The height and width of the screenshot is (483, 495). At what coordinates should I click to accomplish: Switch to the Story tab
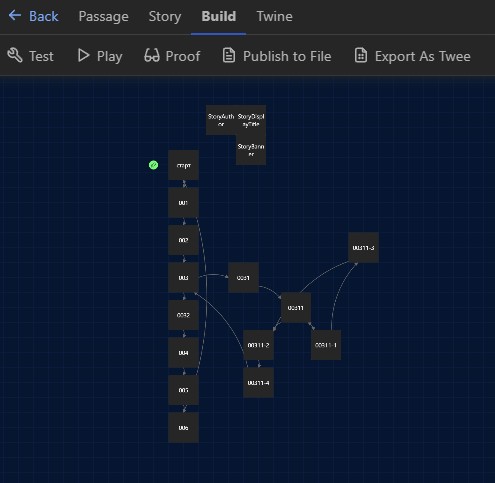click(165, 16)
